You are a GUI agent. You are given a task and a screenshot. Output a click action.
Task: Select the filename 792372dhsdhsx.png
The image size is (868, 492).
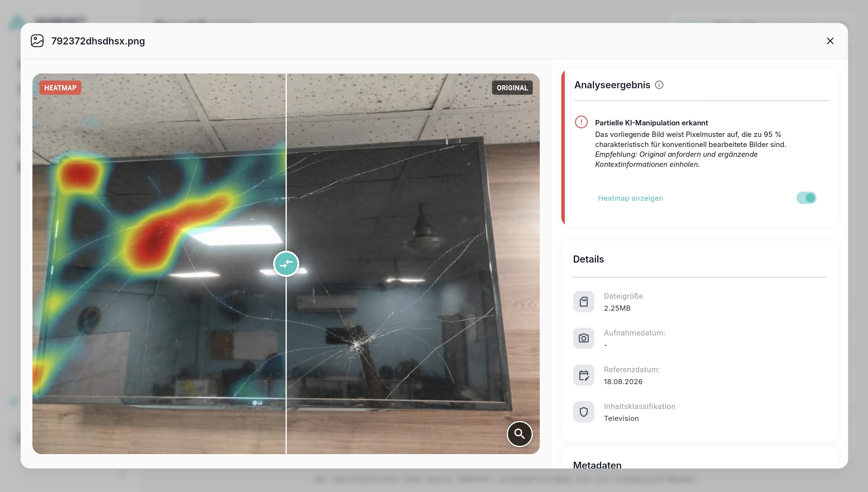pyautogui.click(x=98, y=41)
